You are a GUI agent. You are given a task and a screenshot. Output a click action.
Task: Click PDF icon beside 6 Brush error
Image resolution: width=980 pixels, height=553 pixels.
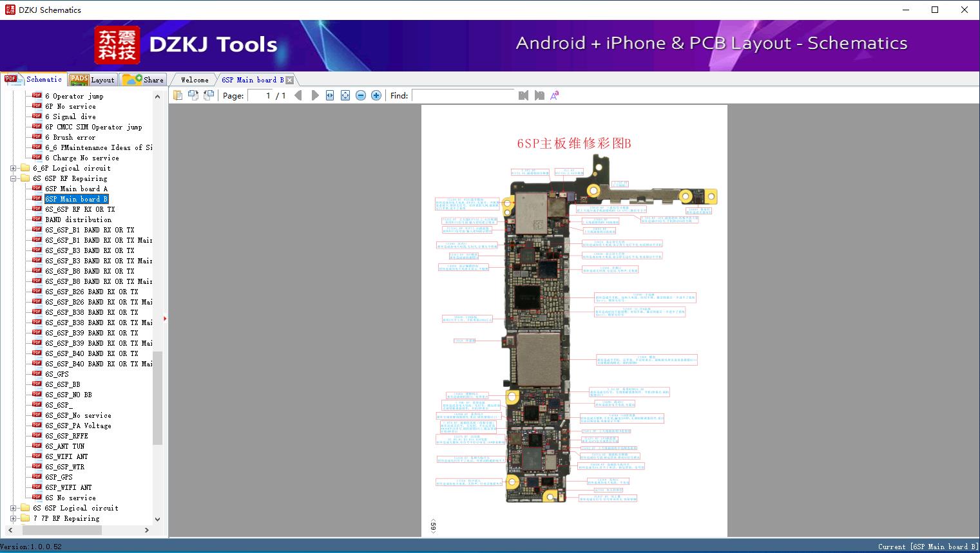[37, 137]
